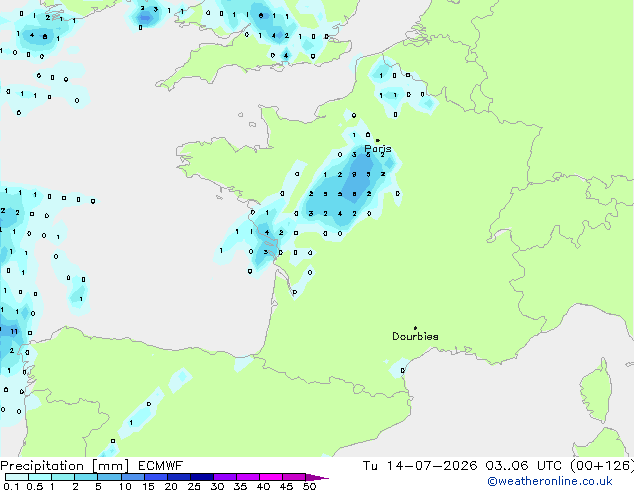Click the legend scale label 50
634x490 pixels.
coord(309,486)
